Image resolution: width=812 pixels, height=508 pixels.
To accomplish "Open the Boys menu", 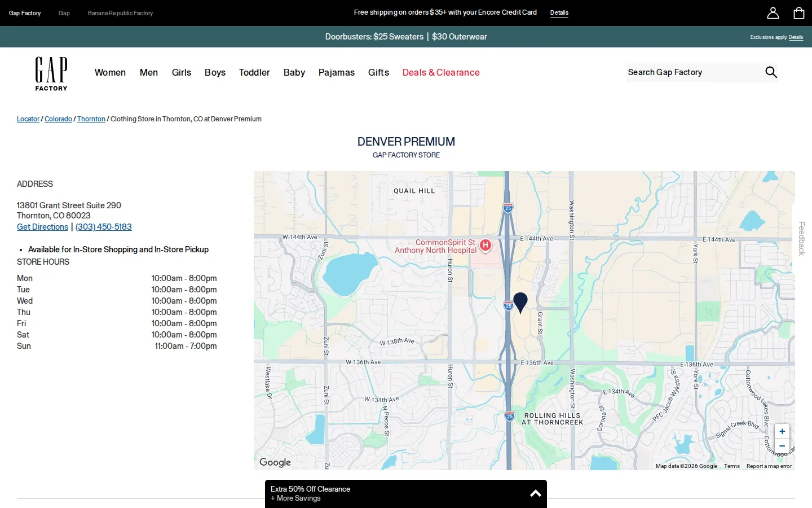I will [215, 72].
